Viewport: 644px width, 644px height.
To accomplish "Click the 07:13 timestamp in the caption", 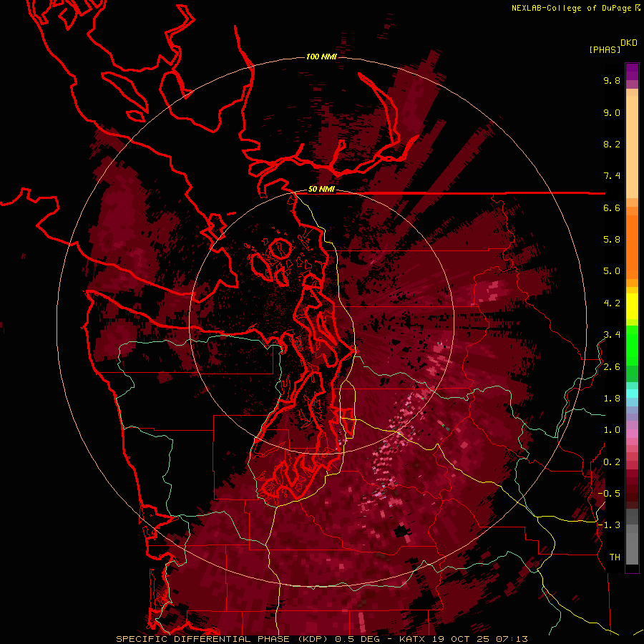I will [x=512, y=639].
